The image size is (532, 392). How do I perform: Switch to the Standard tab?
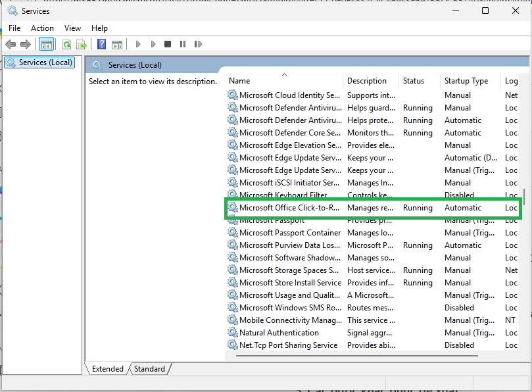pyautogui.click(x=150, y=369)
